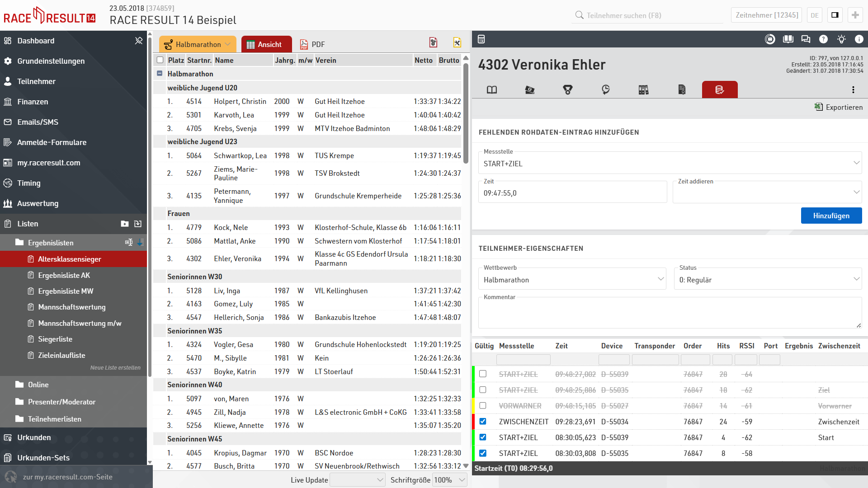
Task: Open the certificate document tab icon
Action: coord(682,90)
